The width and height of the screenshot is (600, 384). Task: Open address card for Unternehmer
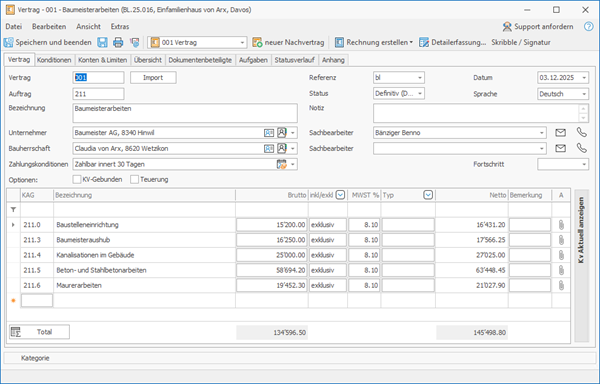click(x=269, y=133)
